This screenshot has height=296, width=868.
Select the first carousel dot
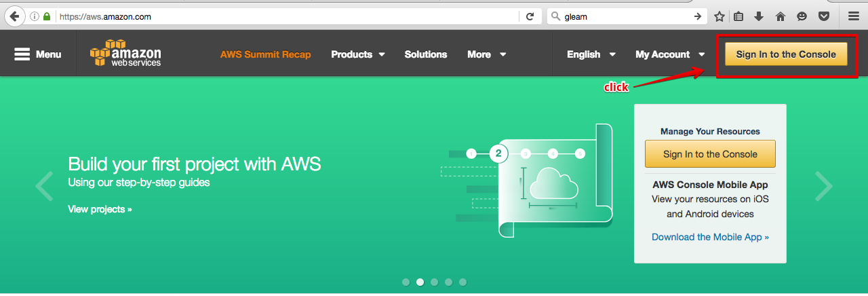[406, 282]
